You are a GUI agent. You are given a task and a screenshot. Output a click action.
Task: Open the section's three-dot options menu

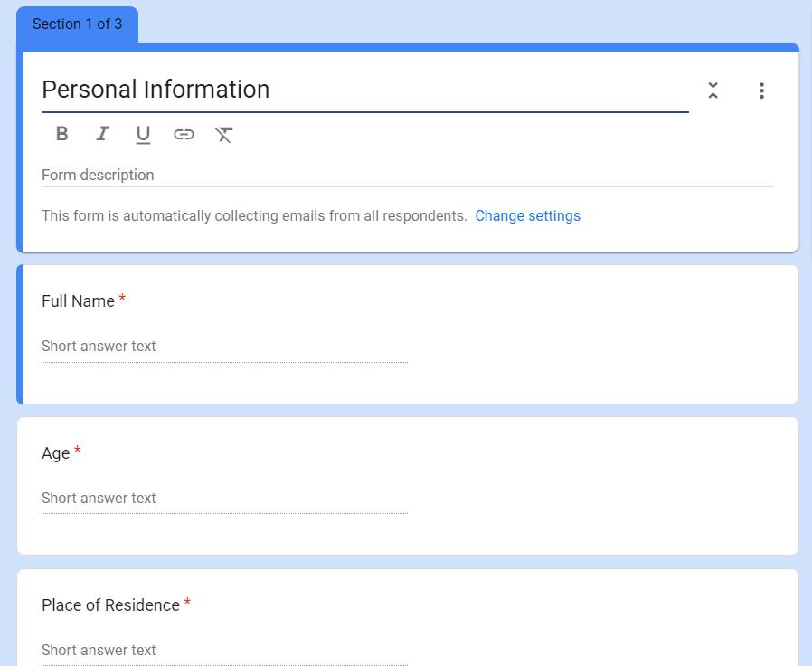pyautogui.click(x=761, y=90)
